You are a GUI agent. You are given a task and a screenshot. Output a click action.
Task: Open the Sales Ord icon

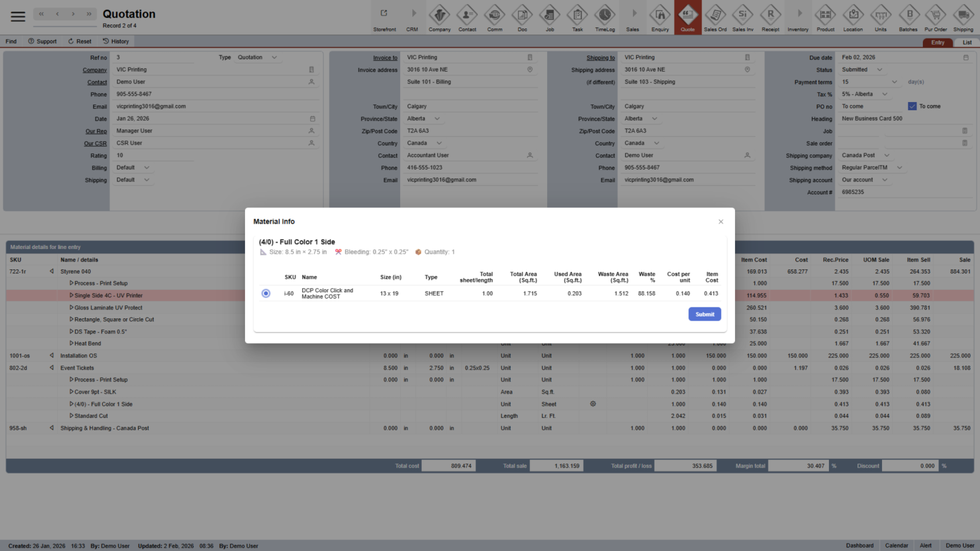tap(715, 15)
